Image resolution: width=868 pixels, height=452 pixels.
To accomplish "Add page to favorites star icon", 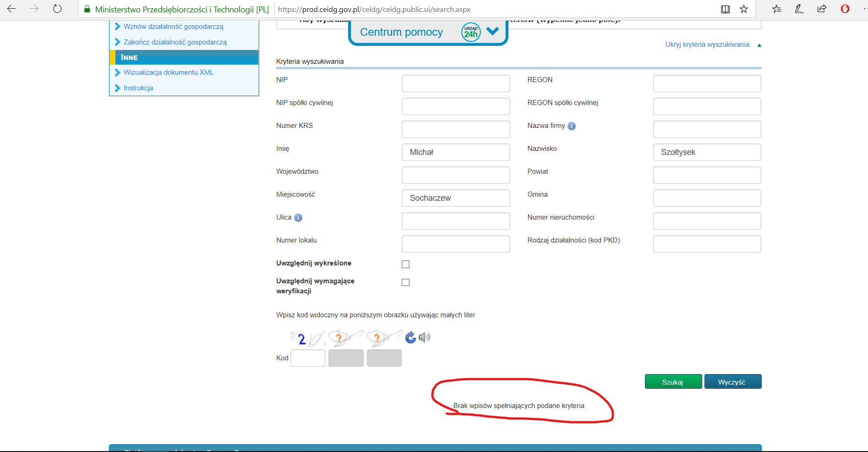I will [744, 9].
